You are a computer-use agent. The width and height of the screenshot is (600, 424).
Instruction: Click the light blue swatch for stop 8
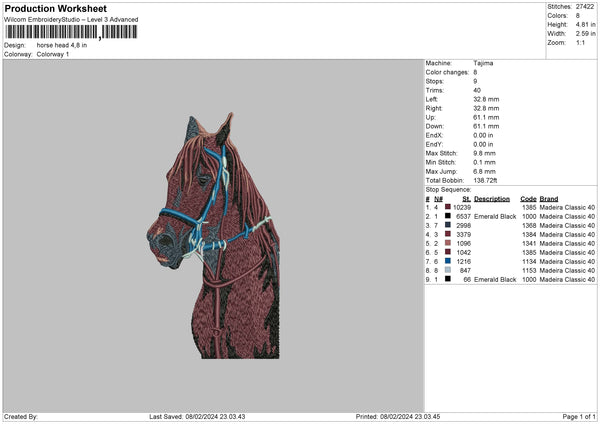[x=447, y=270]
